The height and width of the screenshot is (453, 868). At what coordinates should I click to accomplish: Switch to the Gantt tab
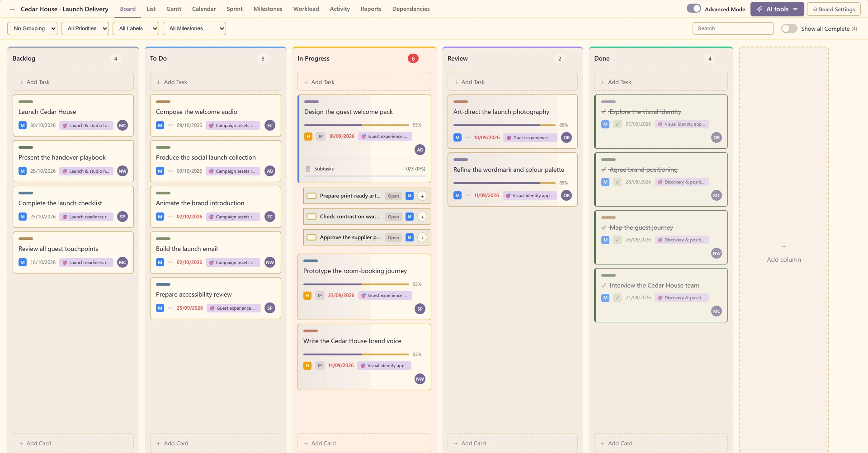[174, 9]
